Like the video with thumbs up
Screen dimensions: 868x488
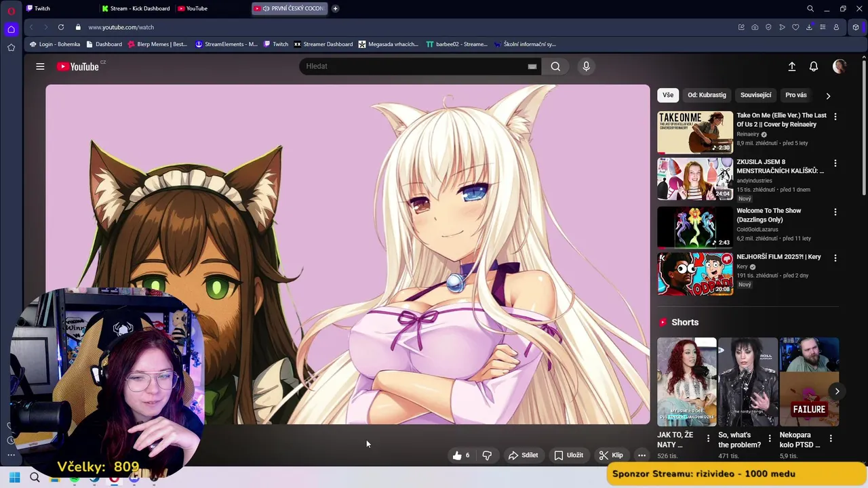click(461, 455)
